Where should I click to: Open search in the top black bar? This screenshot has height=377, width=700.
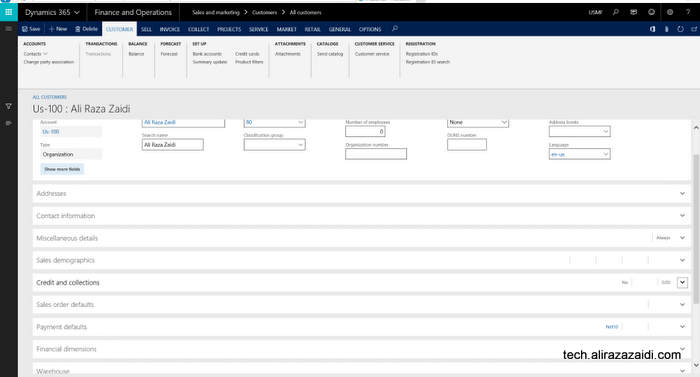(x=616, y=12)
